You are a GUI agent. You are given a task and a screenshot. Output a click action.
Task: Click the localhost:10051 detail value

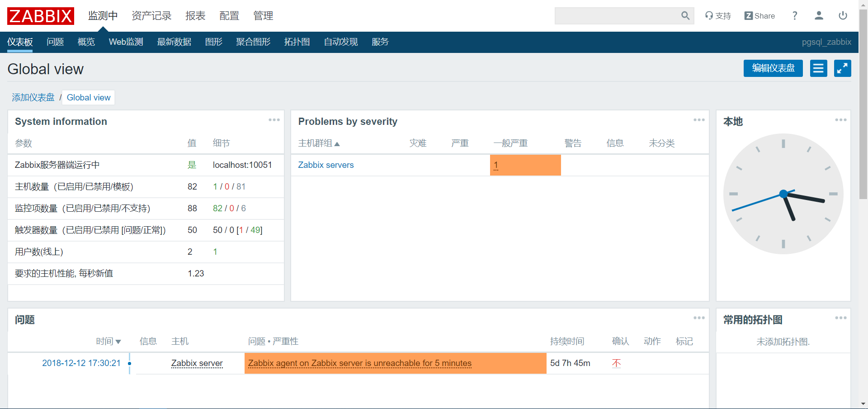click(242, 165)
